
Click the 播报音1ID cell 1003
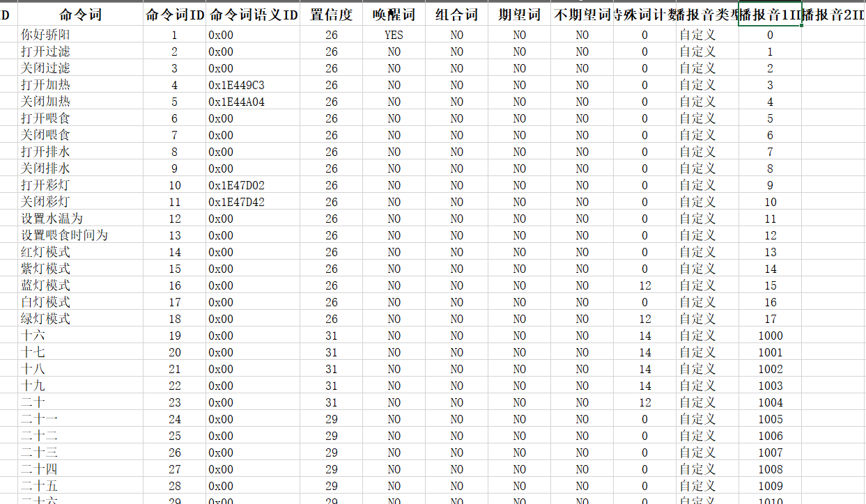coord(770,386)
